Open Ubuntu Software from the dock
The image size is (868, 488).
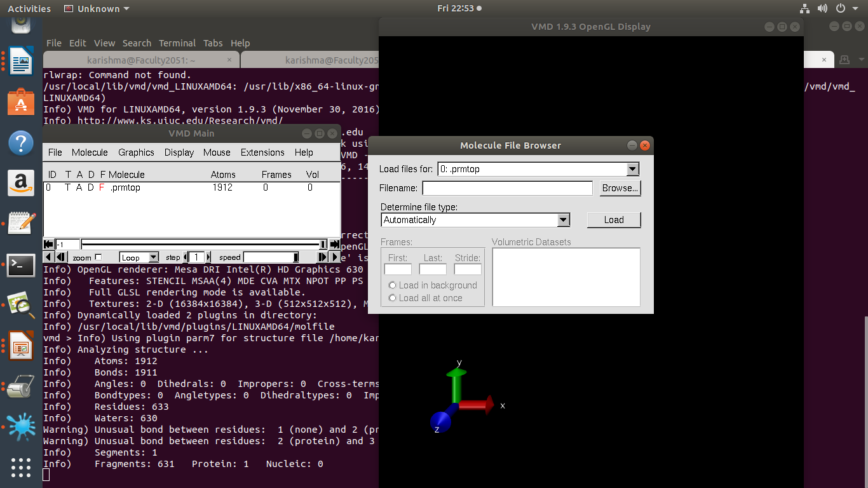pyautogui.click(x=21, y=102)
